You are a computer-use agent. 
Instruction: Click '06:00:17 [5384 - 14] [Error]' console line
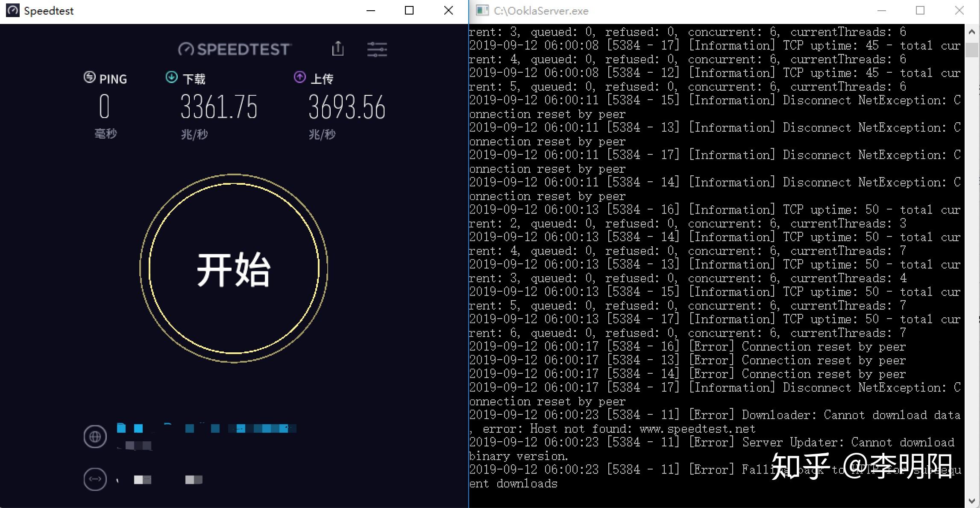[x=687, y=374]
